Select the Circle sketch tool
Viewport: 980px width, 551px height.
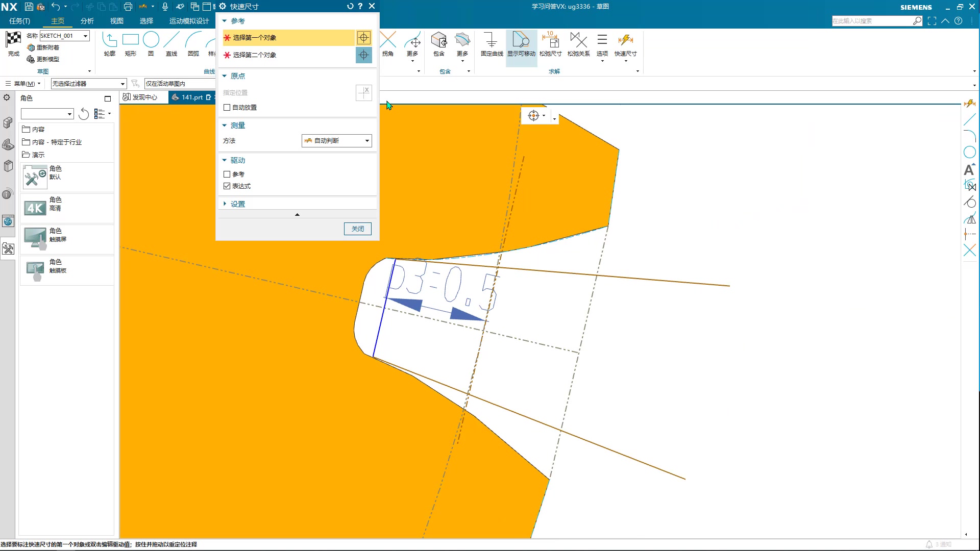coord(151,40)
